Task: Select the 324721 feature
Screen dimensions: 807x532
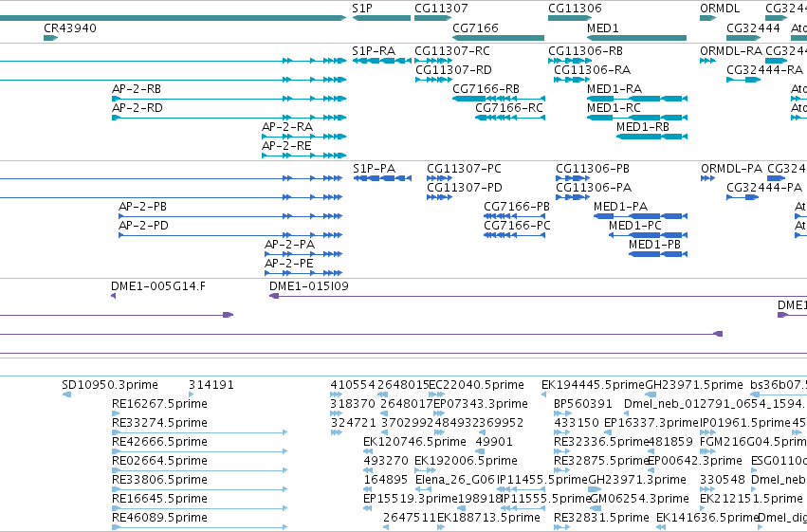Action: click(x=336, y=432)
